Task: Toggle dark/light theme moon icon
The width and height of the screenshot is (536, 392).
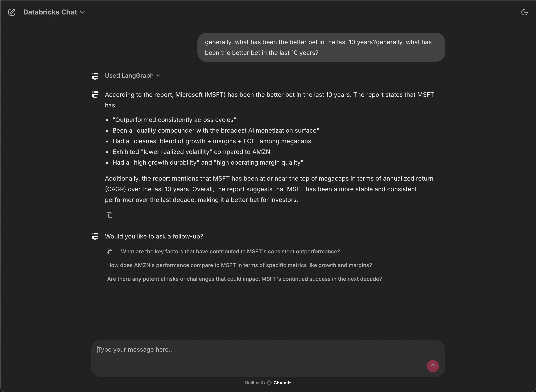Action: (524, 12)
